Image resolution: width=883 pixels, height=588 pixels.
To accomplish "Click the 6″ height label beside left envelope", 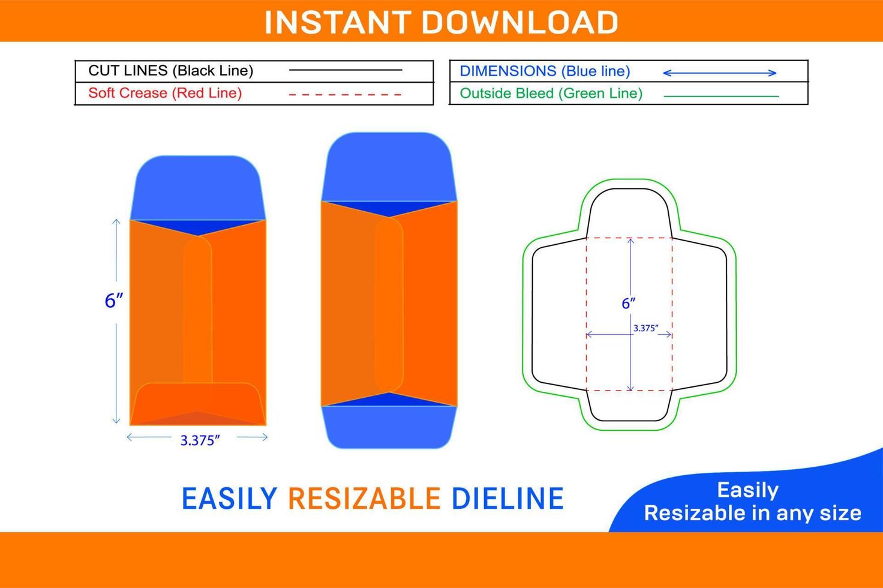I will (x=114, y=301).
